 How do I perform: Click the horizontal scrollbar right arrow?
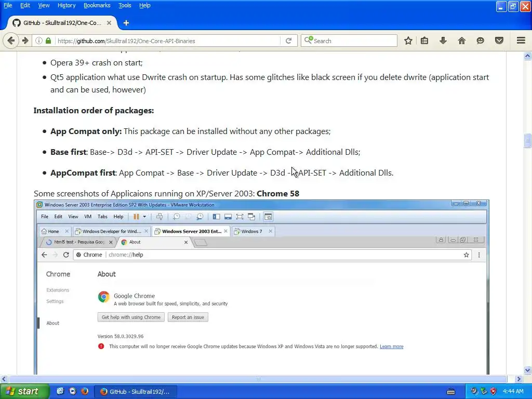(519, 379)
